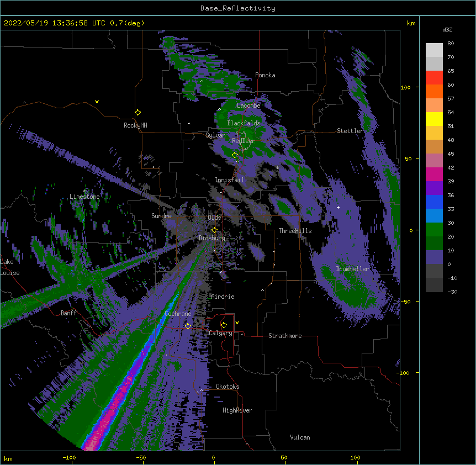Click the Innisfail label

(x=229, y=180)
